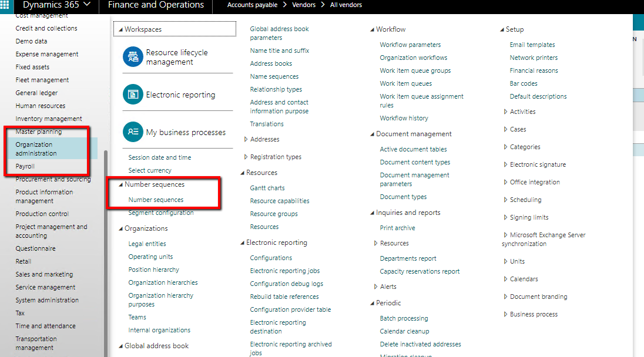Open Address books
The width and height of the screenshot is (644, 357).
[271, 63]
